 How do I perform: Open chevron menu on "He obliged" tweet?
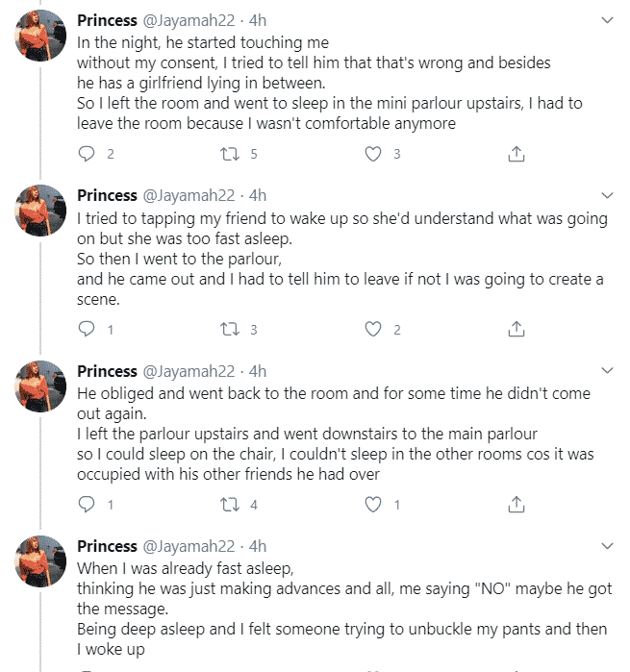(x=606, y=370)
